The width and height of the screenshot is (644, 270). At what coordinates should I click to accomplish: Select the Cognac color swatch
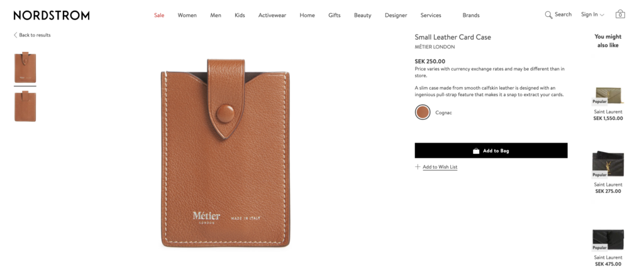[422, 112]
